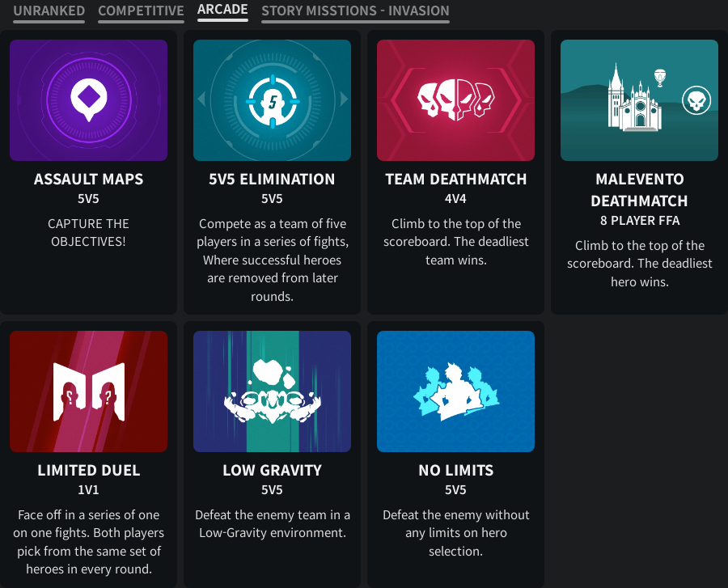Click the 'The deadliest hero wins' description

tap(640, 264)
